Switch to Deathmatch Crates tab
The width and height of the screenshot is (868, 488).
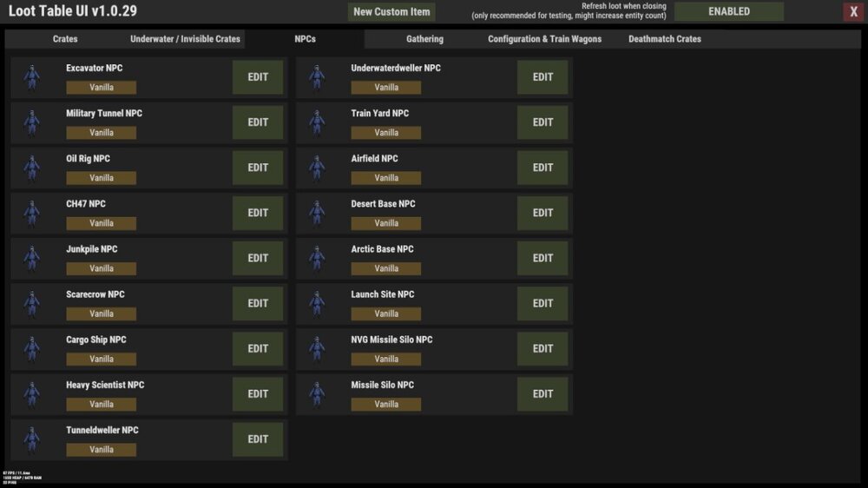(664, 39)
